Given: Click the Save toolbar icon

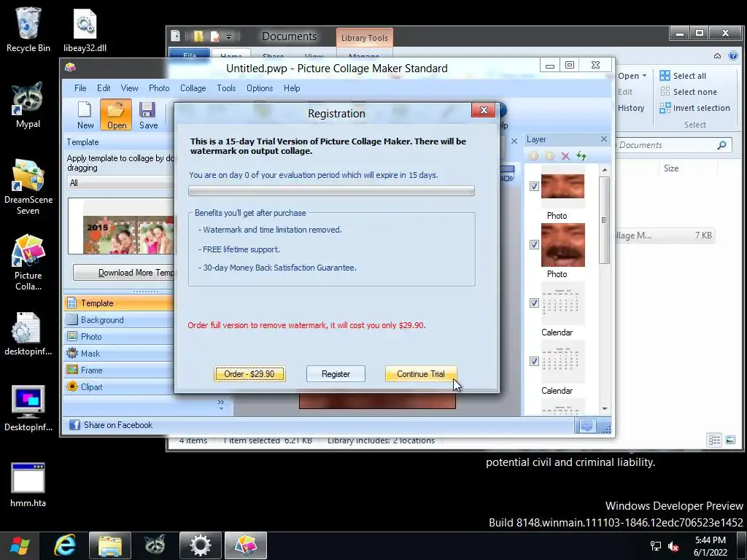Looking at the screenshot, I should tap(148, 114).
